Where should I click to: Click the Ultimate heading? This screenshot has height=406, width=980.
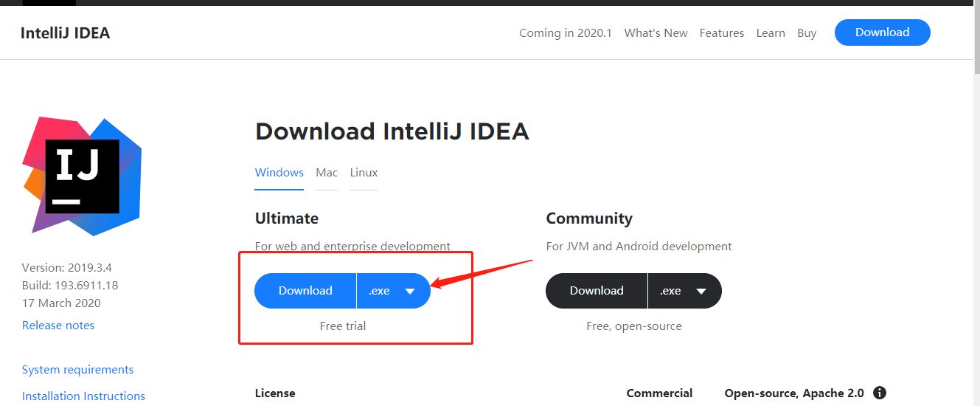click(287, 219)
